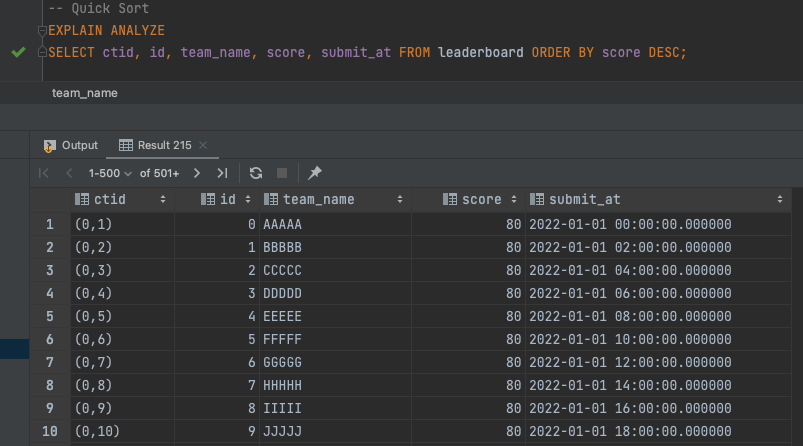
Task: Select team name cell FFFFF
Action: pyautogui.click(x=335, y=339)
